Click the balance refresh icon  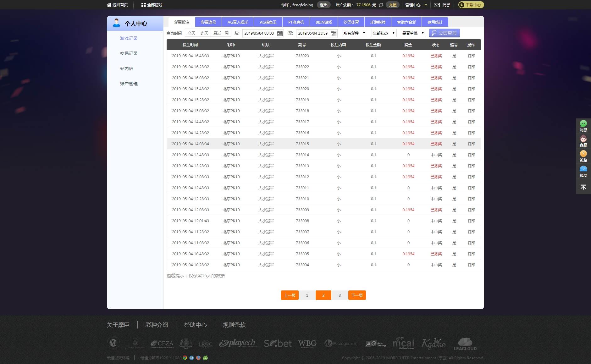click(381, 5)
